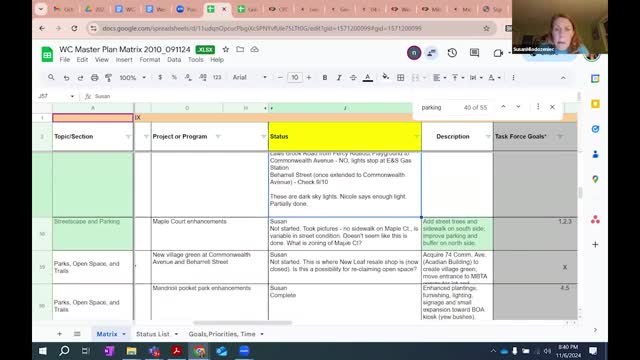Screen dimensions: 640x360
Task: Open the Status column filter dropdown
Action: [416, 137]
